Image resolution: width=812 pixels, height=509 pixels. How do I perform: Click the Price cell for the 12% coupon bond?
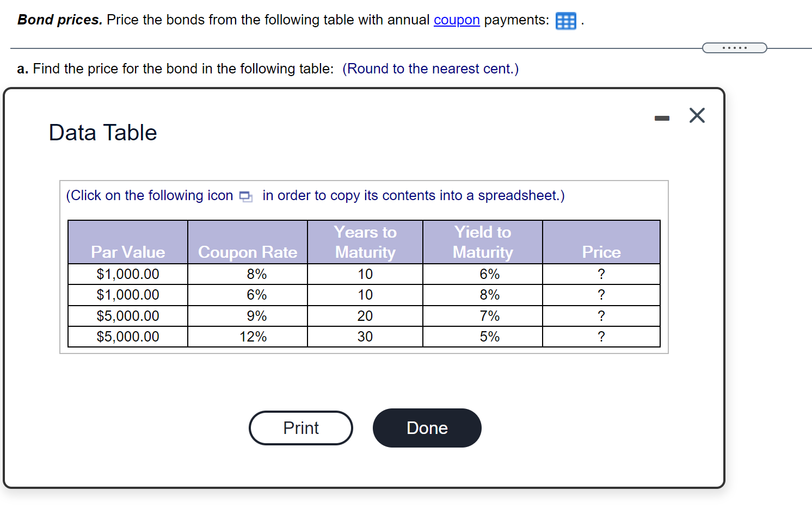click(601, 336)
